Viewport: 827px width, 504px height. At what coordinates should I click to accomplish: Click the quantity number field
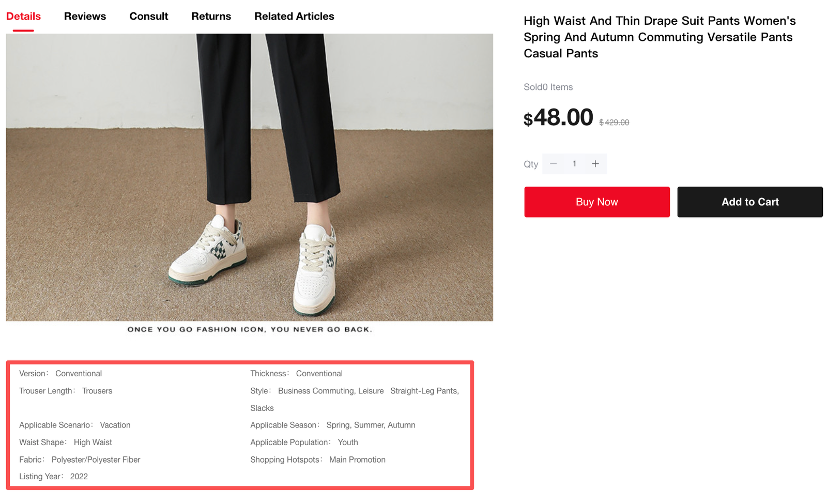pyautogui.click(x=574, y=164)
